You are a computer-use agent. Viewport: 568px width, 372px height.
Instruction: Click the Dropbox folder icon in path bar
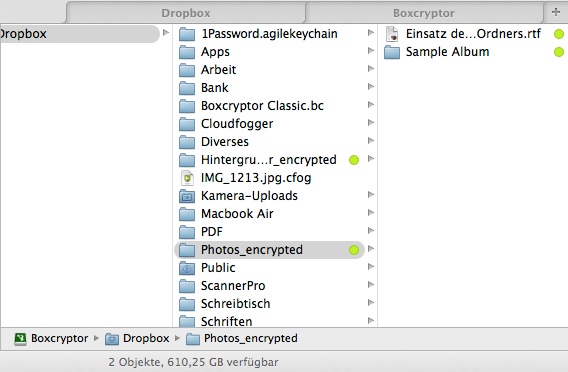[x=112, y=339]
